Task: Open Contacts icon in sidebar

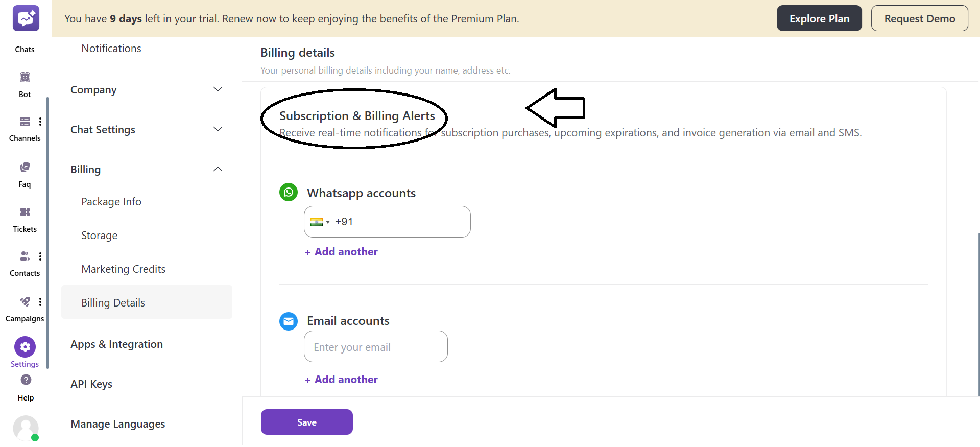Action: (x=24, y=256)
